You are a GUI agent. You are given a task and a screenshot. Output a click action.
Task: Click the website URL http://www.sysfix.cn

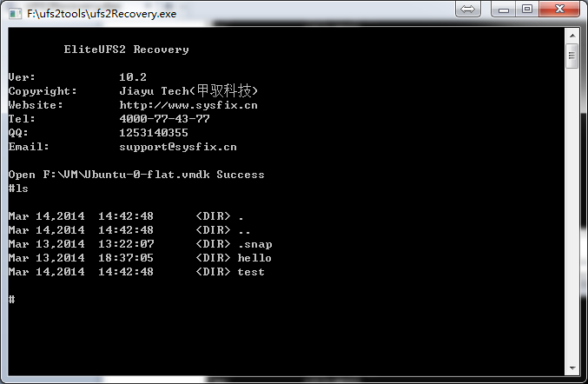click(x=188, y=105)
